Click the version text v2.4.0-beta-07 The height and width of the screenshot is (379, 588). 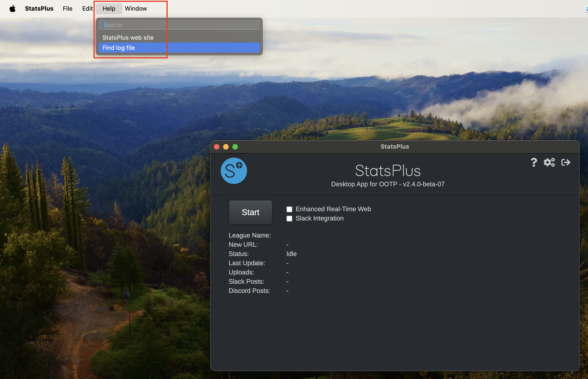coord(424,184)
